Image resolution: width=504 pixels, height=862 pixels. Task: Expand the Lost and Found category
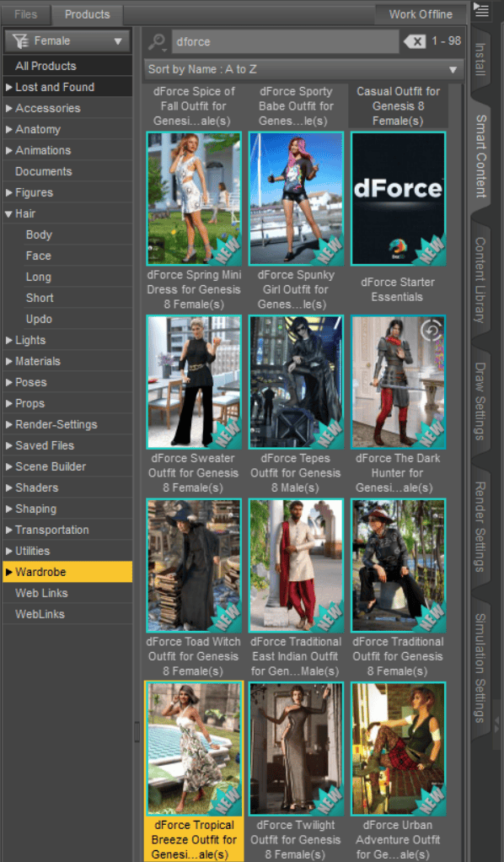[x=8, y=87]
